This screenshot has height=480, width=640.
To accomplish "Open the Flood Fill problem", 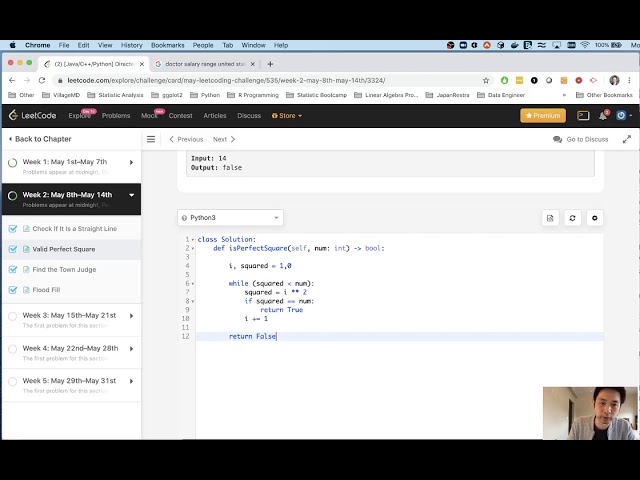I will pos(46,290).
